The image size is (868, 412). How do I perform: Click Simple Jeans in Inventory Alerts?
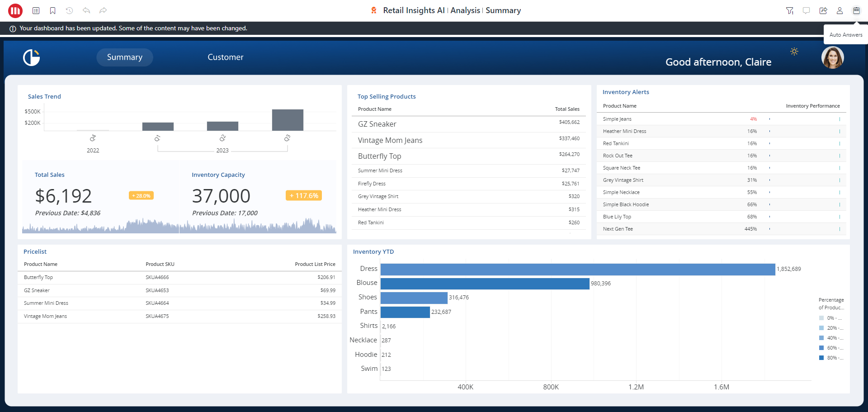(617, 119)
